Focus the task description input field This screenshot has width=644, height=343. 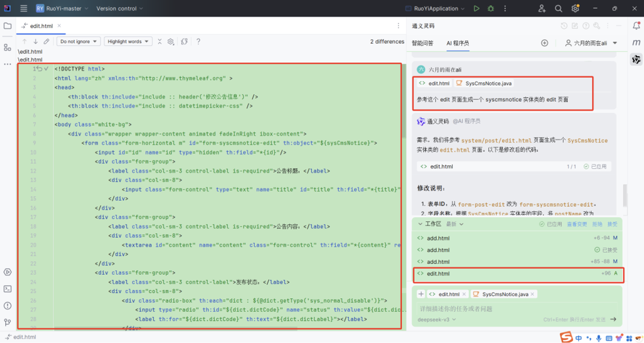click(517, 309)
